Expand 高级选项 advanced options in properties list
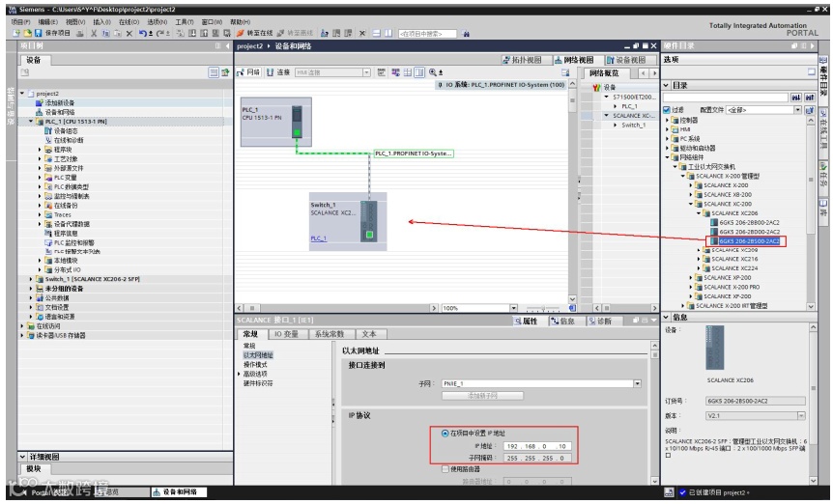This screenshot has height=504, width=833. click(x=240, y=374)
